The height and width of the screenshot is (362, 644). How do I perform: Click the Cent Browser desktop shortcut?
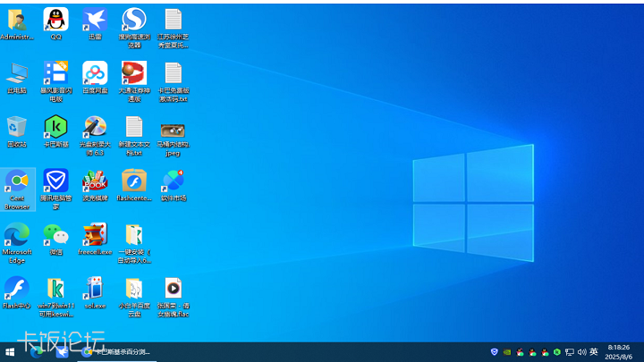[x=17, y=189]
